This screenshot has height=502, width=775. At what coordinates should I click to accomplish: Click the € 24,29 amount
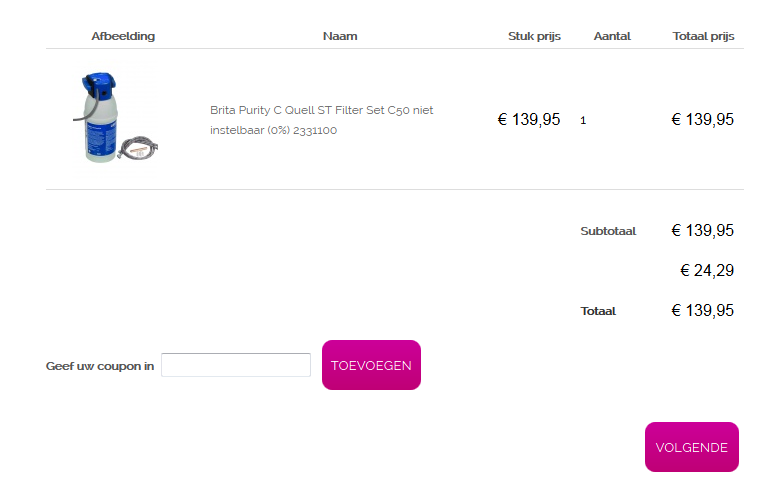[707, 270]
